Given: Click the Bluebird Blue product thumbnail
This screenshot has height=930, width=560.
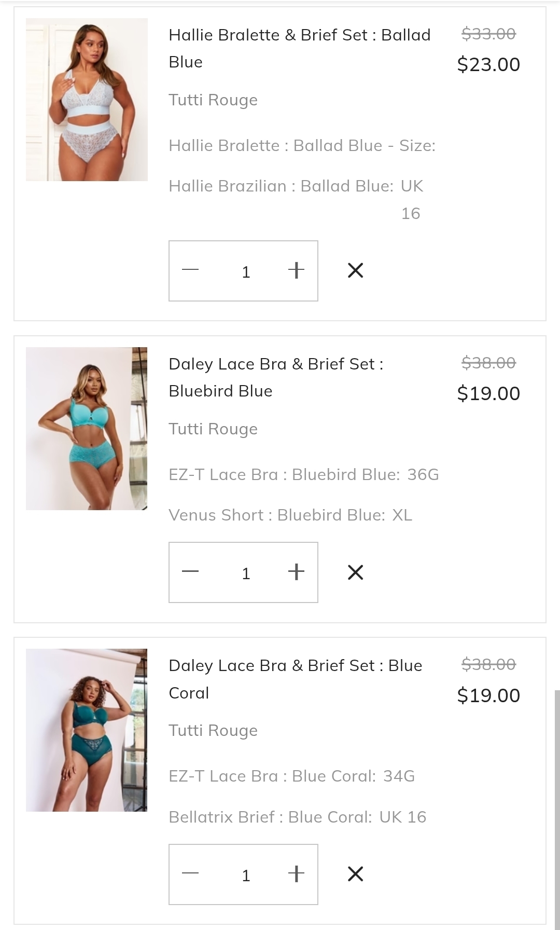Looking at the screenshot, I should (87, 429).
